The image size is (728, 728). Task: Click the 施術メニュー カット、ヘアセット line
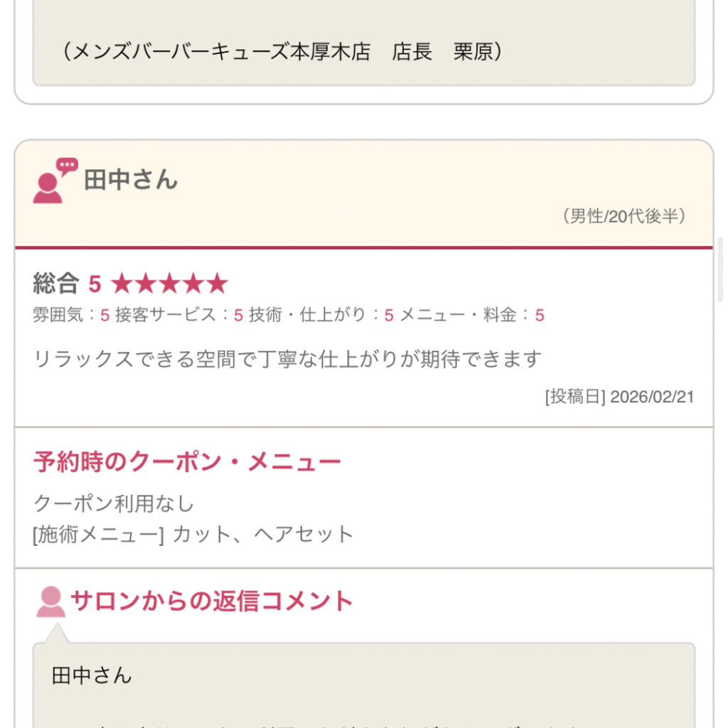[x=193, y=534]
